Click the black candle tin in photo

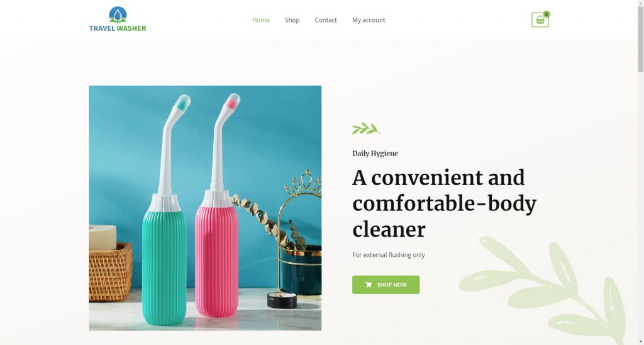click(x=282, y=300)
